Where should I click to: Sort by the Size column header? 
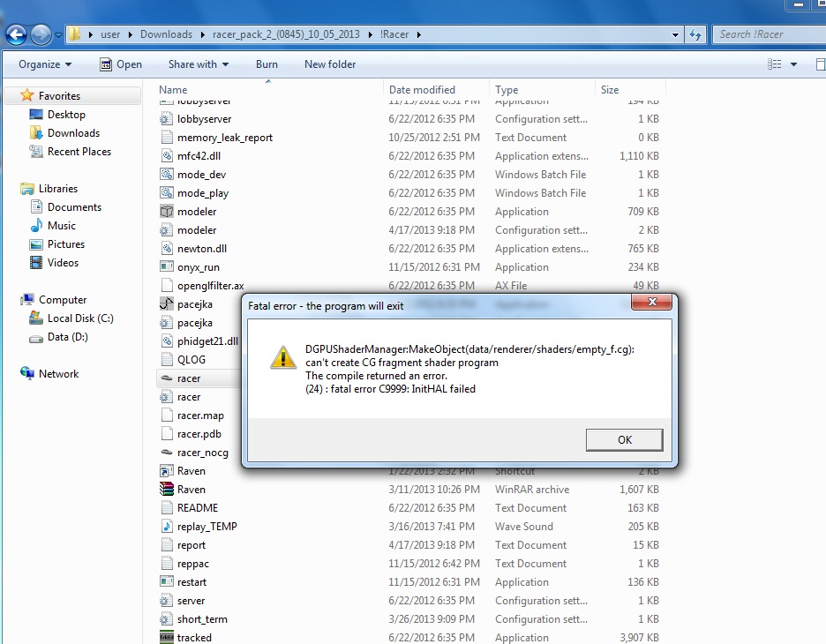610,90
